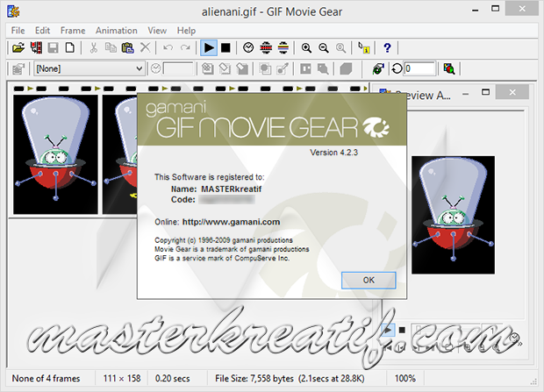Click the greyed brush edit icon
This screenshot has height=392, width=544.
[283, 68]
